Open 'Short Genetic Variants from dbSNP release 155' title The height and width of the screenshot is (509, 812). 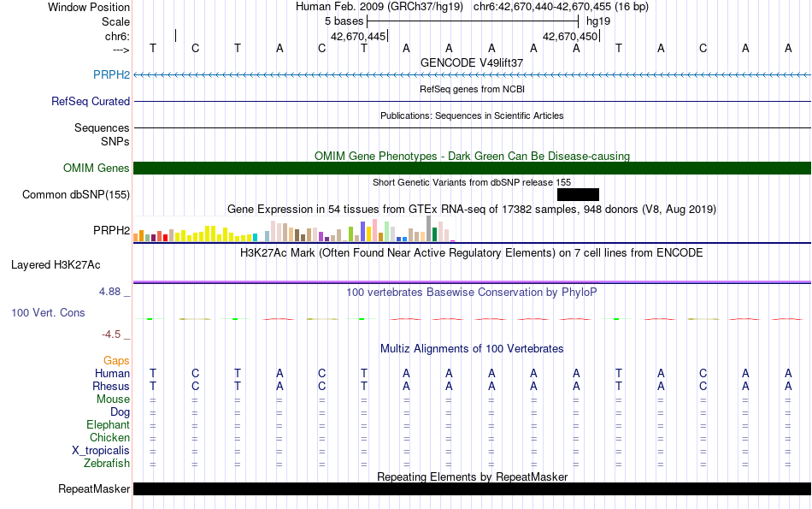pos(472,182)
